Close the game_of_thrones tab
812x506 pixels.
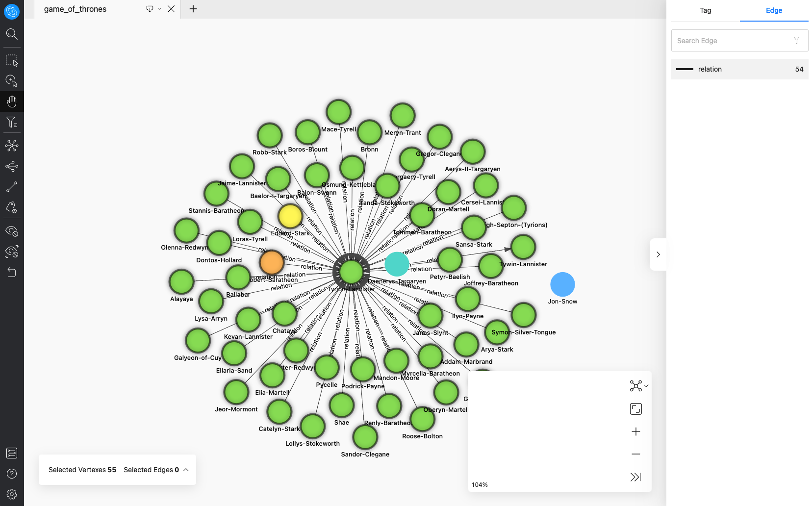(x=171, y=9)
